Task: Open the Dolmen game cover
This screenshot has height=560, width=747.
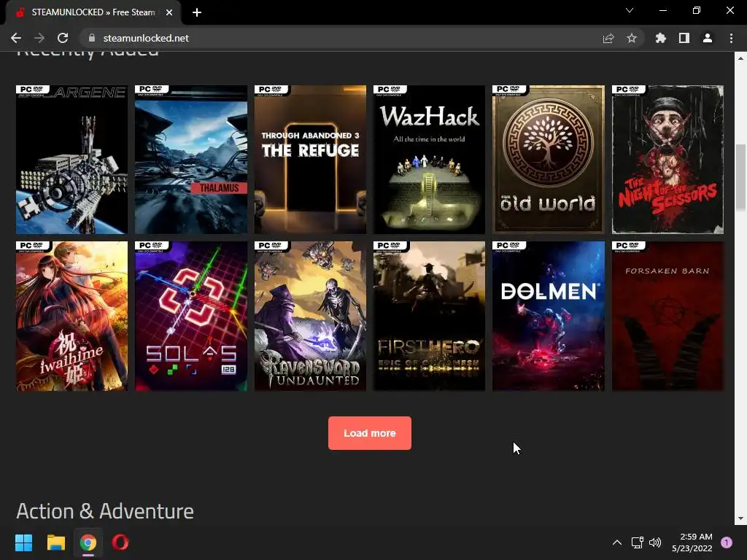Action: tap(549, 316)
